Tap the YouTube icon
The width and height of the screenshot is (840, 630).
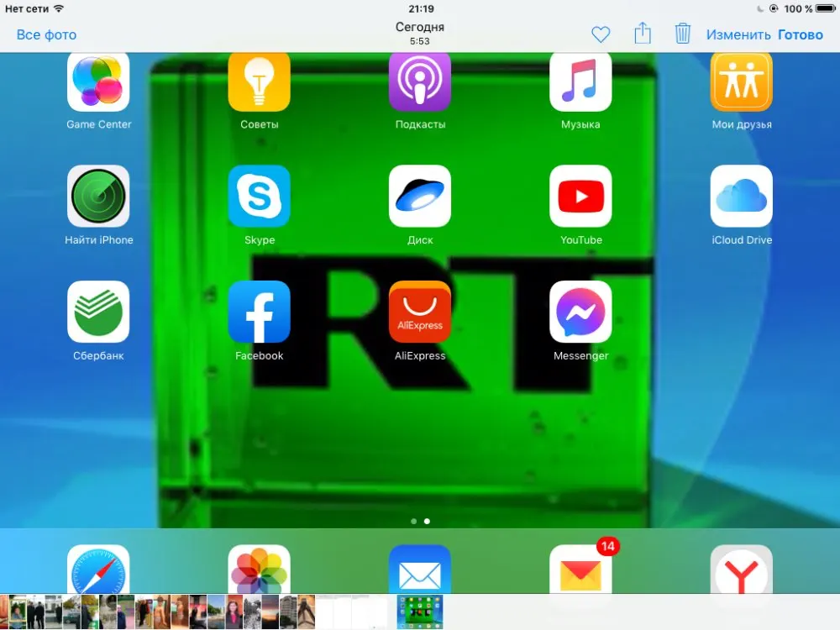pyautogui.click(x=580, y=196)
